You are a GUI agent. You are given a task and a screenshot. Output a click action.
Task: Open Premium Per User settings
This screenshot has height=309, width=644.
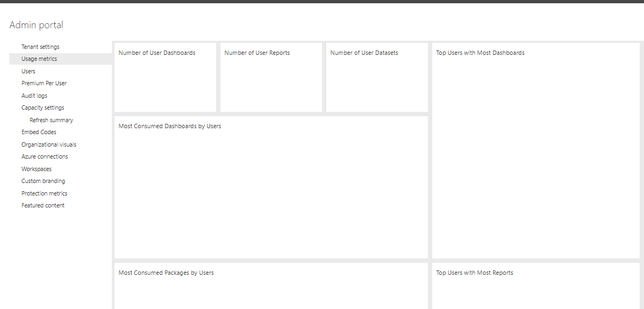(44, 83)
